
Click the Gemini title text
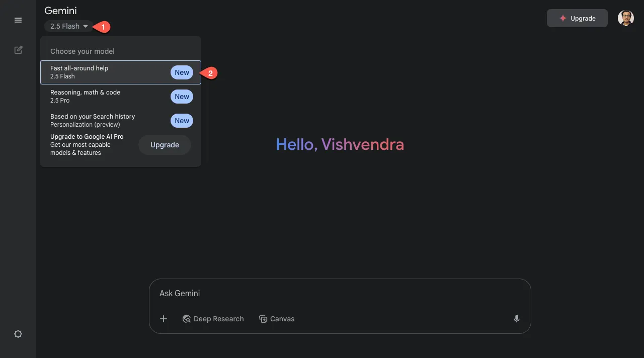pyautogui.click(x=60, y=11)
